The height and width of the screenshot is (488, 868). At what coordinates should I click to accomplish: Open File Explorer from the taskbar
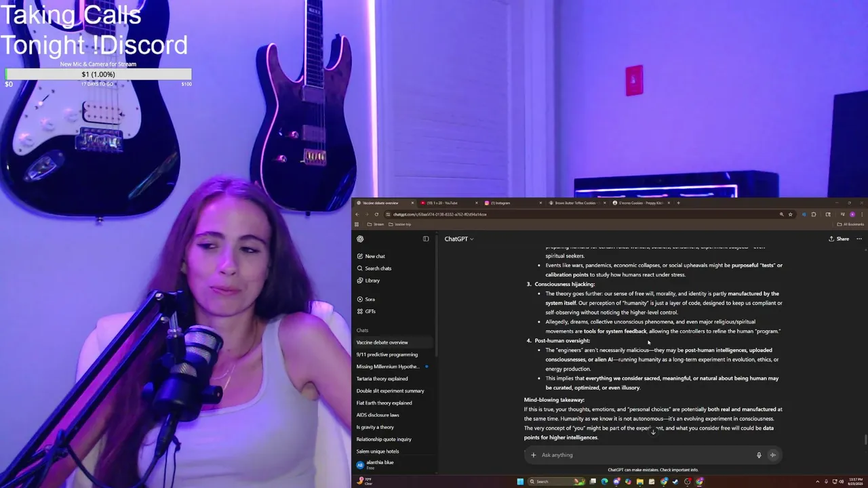[639, 481]
